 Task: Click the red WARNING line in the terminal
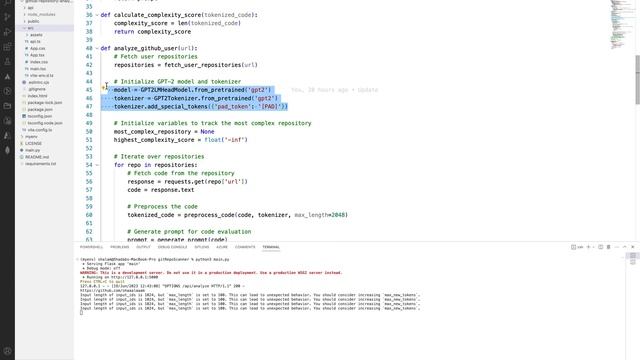click(x=211, y=273)
